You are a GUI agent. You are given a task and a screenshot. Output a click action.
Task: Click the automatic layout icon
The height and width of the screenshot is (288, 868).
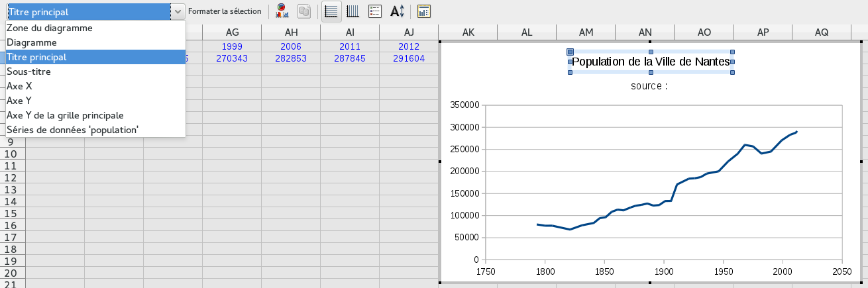424,11
